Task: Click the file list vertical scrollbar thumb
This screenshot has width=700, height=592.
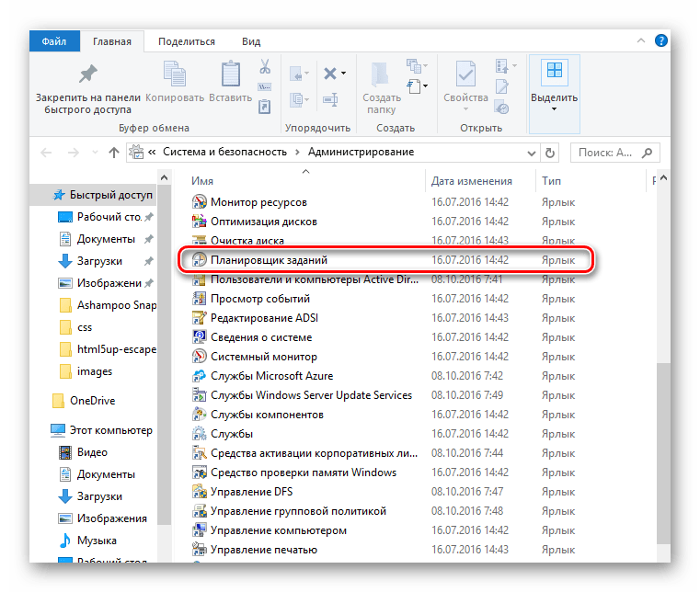Action: (663, 453)
